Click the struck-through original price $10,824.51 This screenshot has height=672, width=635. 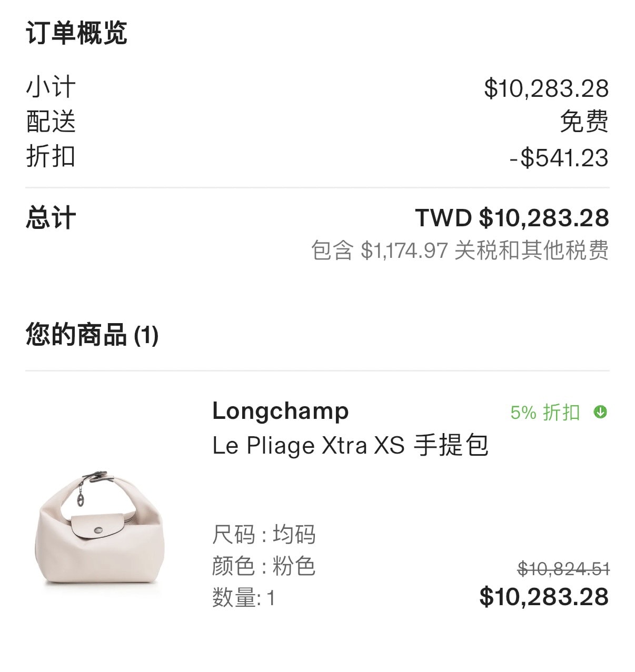[563, 568]
